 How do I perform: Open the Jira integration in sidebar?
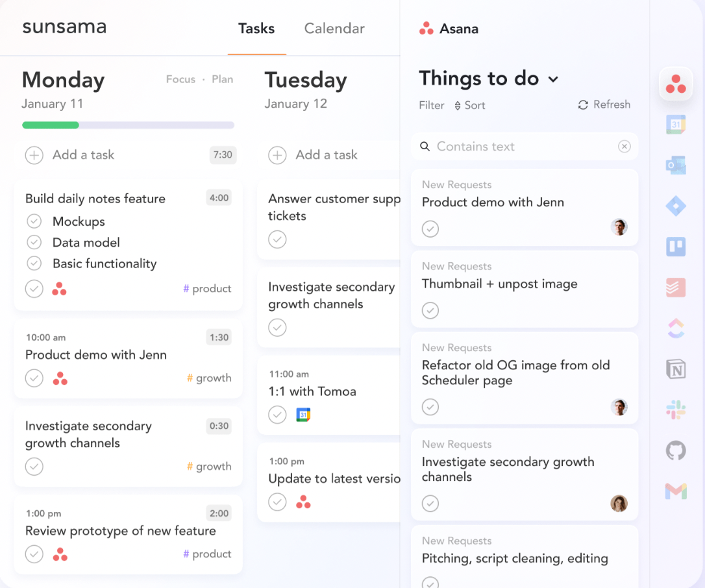pyautogui.click(x=676, y=206)
